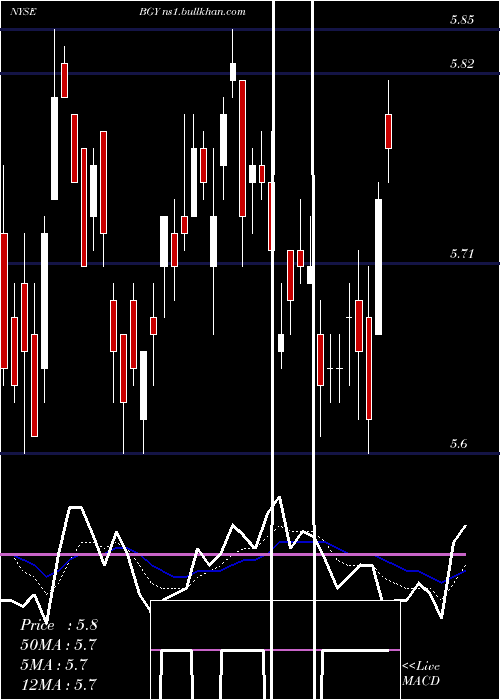This screenshot has width=500, height=700.
Task: Click the Price : 5.8 readout
Action: 58,625
